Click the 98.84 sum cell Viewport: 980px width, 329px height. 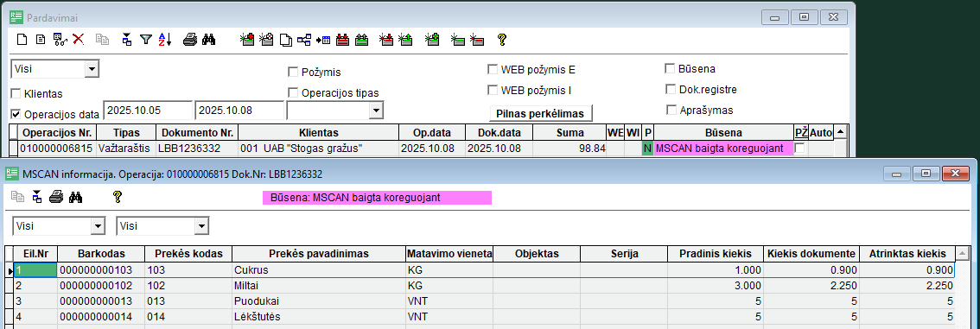click(570, 148)
